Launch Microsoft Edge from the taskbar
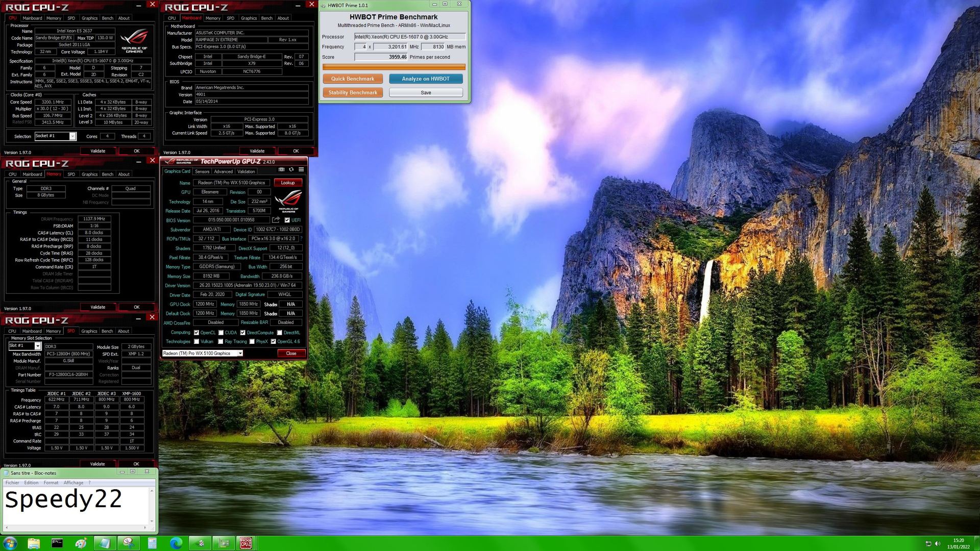This screenshot has height=551, width=980. (176, 543)
